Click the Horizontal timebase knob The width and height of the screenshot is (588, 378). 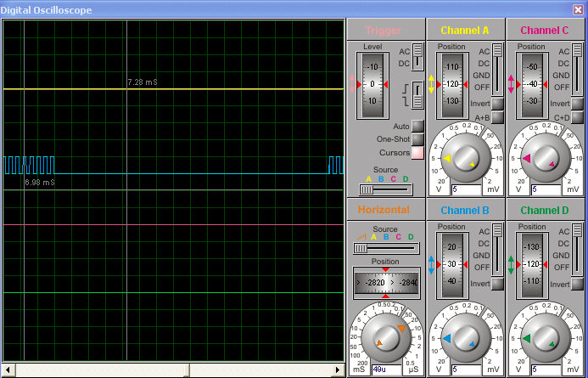point(386,337)
